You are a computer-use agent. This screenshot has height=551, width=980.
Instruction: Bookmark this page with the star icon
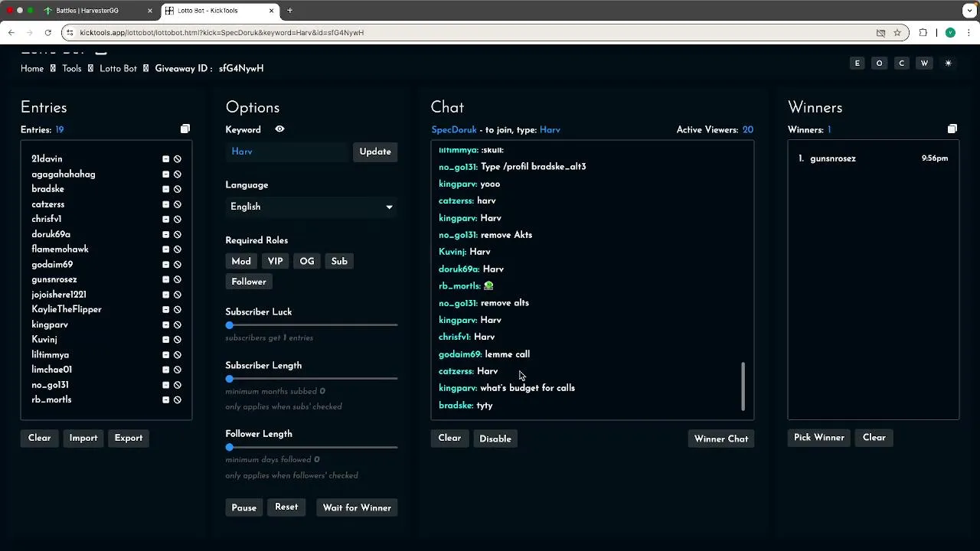point(897,33)
